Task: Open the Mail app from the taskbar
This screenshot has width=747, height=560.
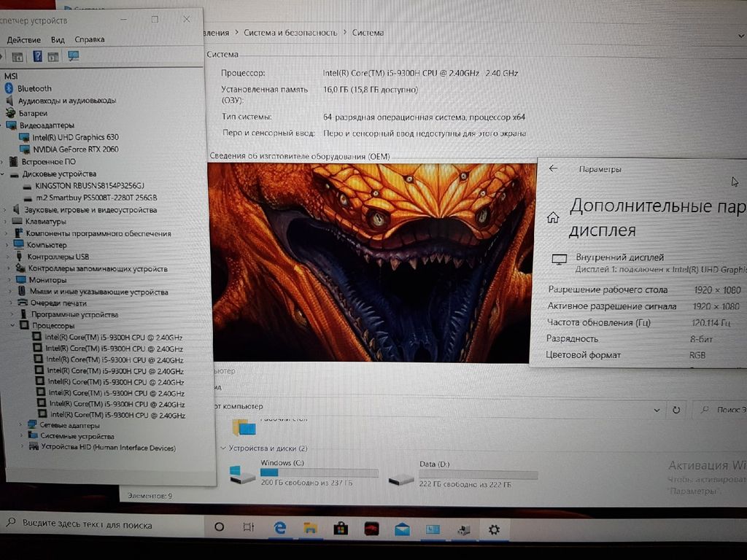Action: pyautogui.click(x=402, y=529)
